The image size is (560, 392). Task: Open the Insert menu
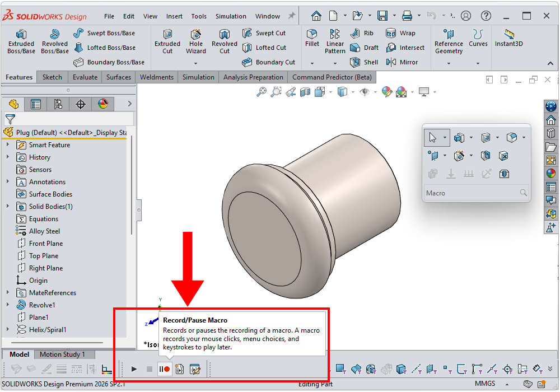click(x=174, y=16)
